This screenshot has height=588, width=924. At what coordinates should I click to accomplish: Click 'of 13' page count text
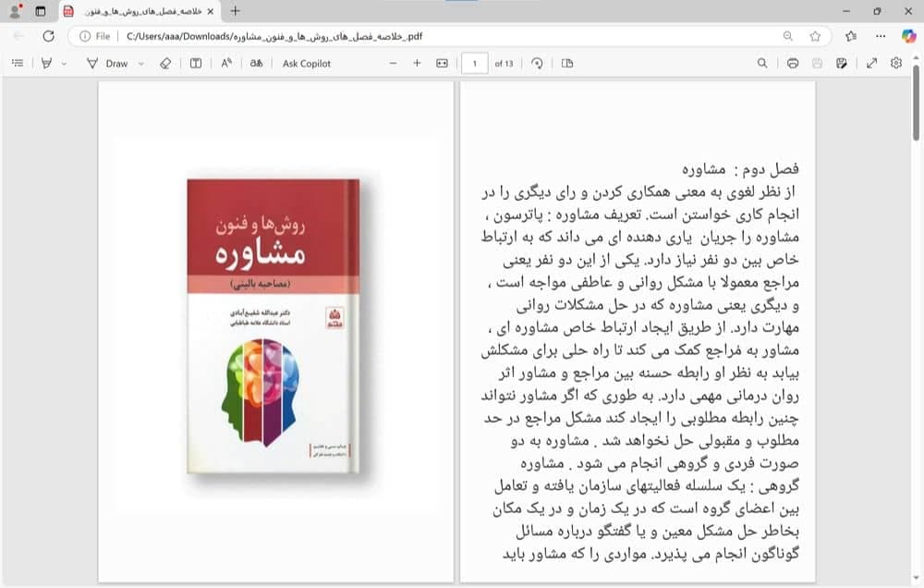(x=504, y=64)
